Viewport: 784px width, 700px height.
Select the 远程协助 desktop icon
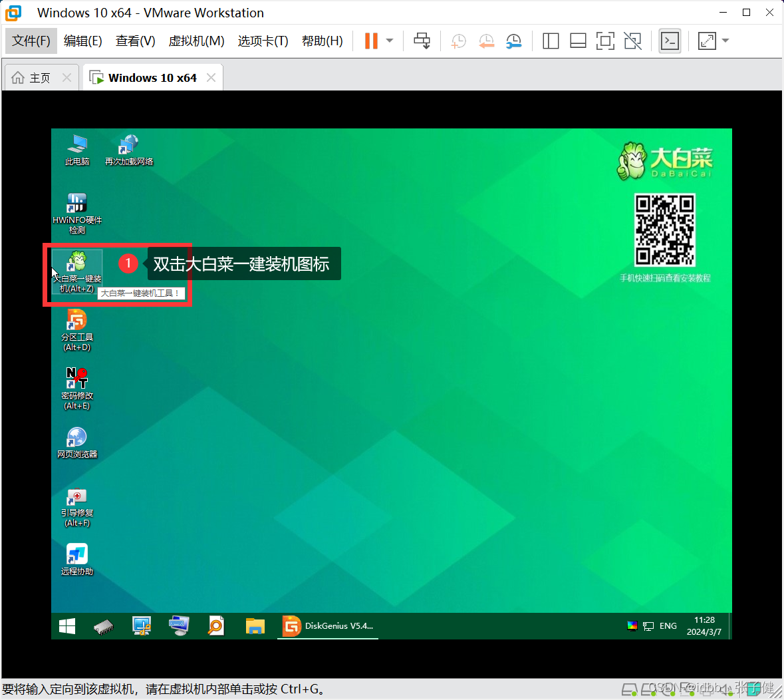pos(77,560)
